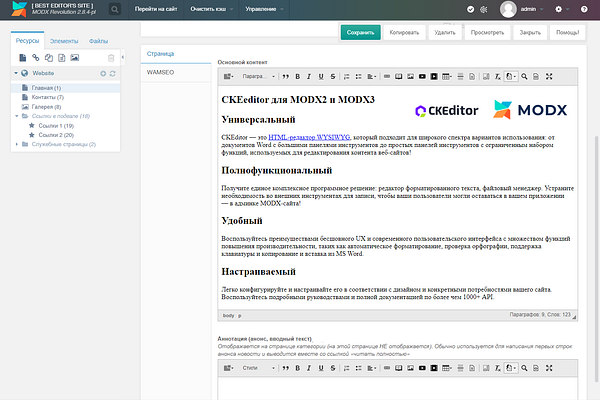600x400 pixels.
Task: Toggle Strikethrough in the main content editor
Action: click(333, 77)
